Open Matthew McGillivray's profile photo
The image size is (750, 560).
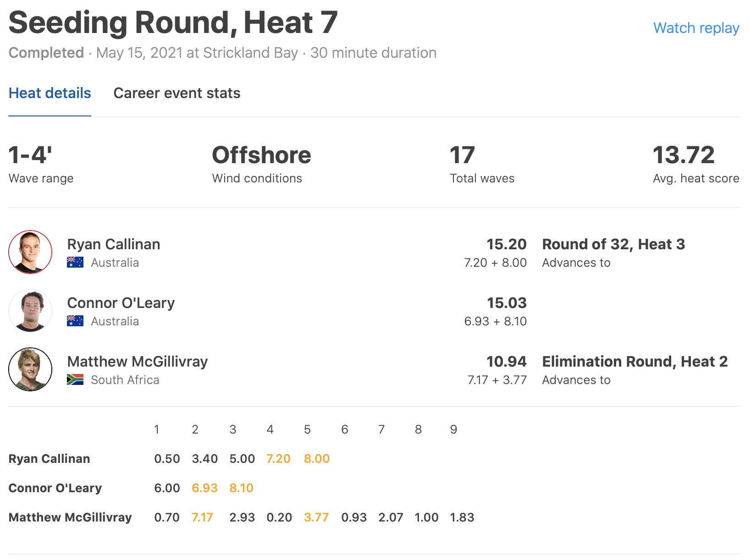coord(30,369)
